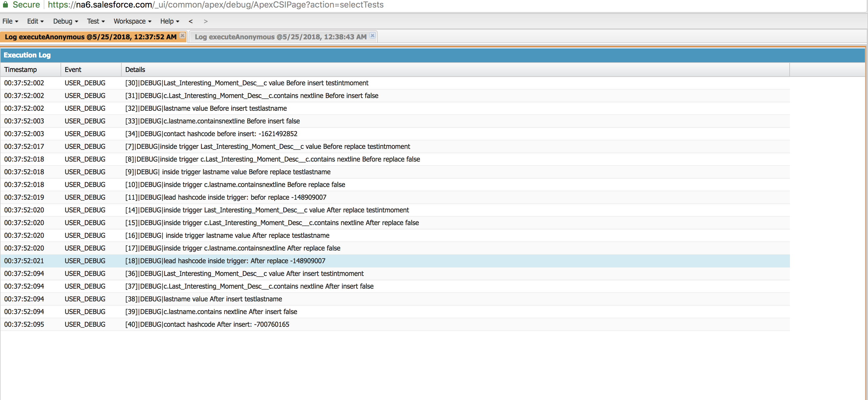Image resolution: width=868 pixels, height=400 pixels.
Task: Close the 12:38:43 AM log tab
Action: coord(372,35)
